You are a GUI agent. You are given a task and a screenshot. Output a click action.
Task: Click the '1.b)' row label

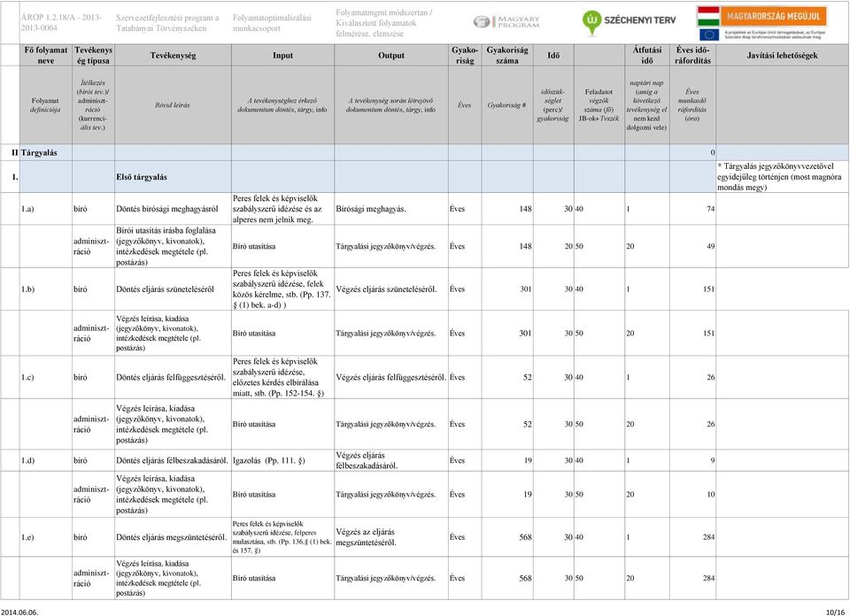pos(27,289)
